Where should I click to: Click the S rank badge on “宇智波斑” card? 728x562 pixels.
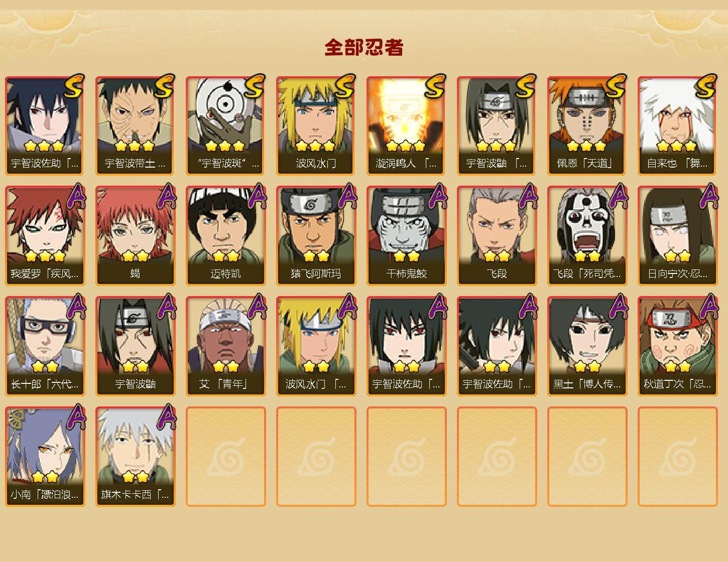pyautogui.click(x=254, y=86)
